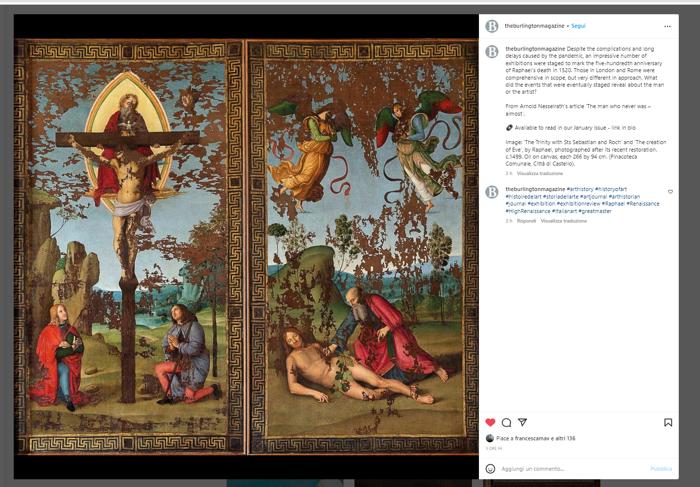Open the emoji picker smiley icon

(490, 469)
